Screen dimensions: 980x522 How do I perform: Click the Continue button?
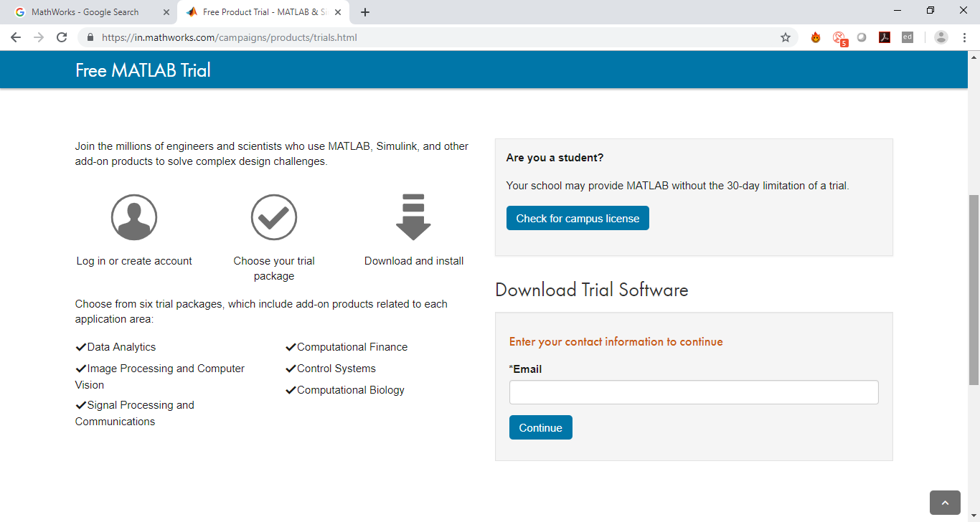(541, 427)
